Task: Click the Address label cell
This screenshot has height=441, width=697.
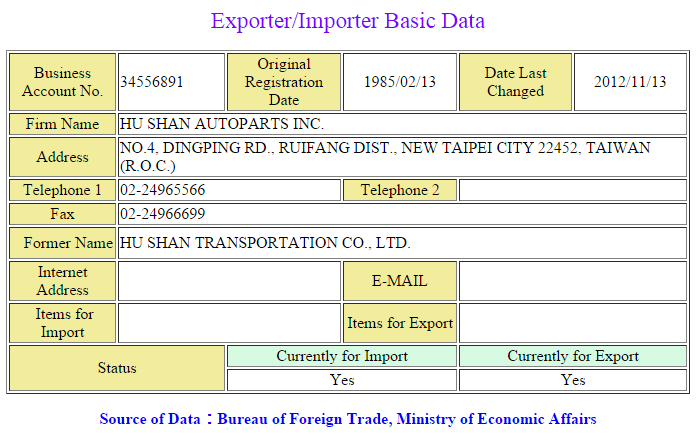Action: (63, 157)
